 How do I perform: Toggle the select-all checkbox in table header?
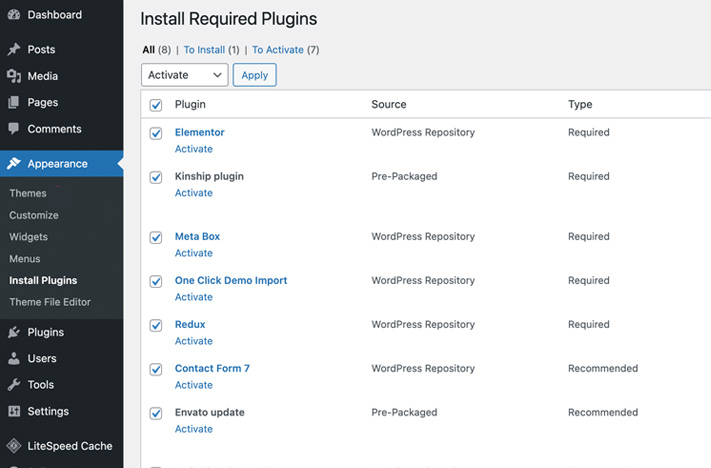click(x=156, y=105)
